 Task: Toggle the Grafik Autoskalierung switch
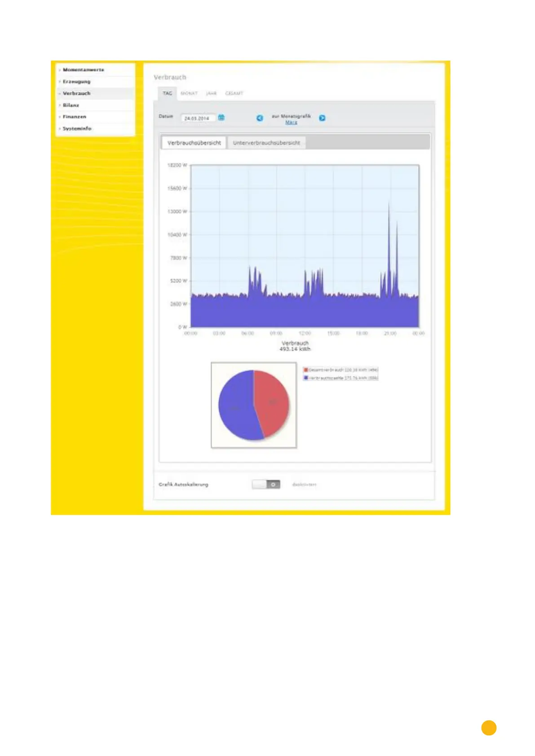266,484
